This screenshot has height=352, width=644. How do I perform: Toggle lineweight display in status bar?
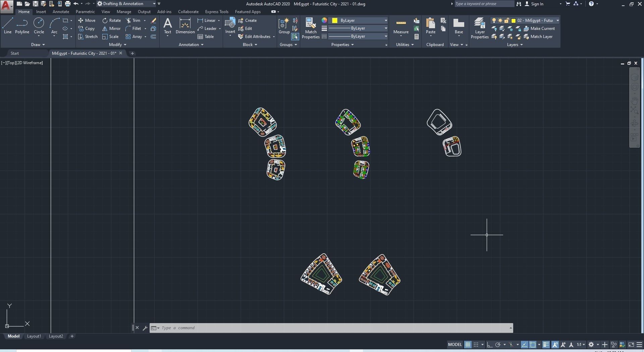pyautogui.click(x=546, y=345)
